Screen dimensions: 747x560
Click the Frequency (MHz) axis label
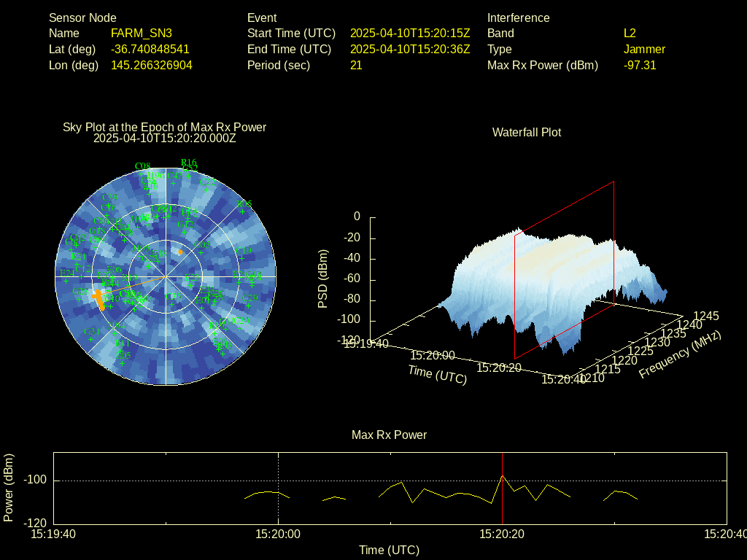[680, 355]
